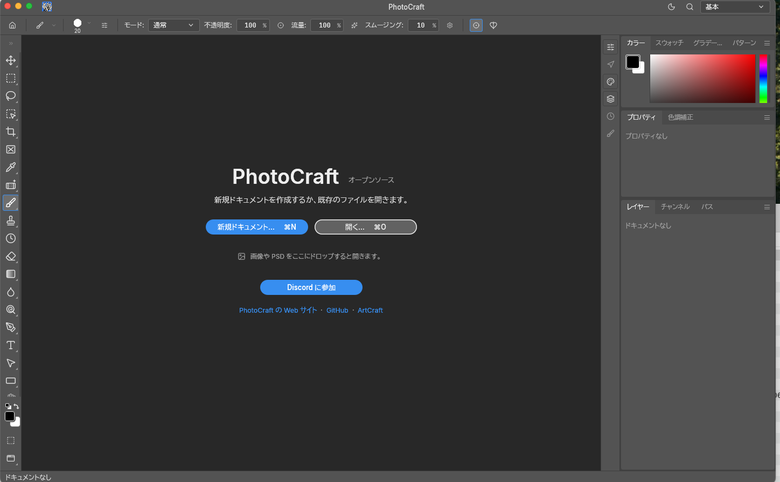
Task: Click the Home icon in options bar
Action: [12, 25]
